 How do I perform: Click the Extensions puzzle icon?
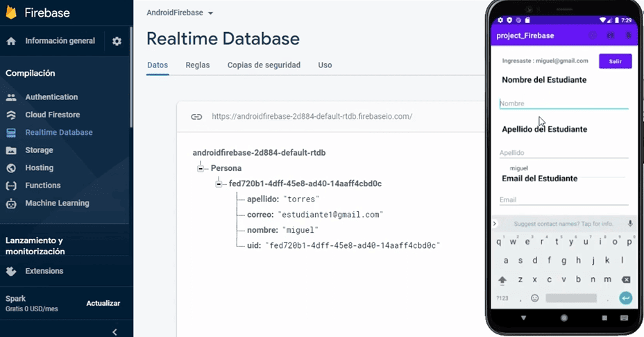(11, 271)
